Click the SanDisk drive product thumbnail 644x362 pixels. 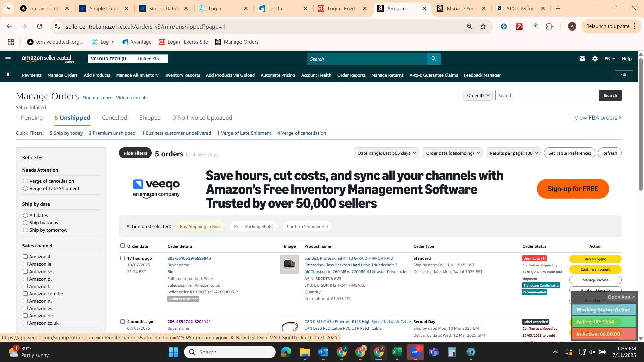coord(289,264)
